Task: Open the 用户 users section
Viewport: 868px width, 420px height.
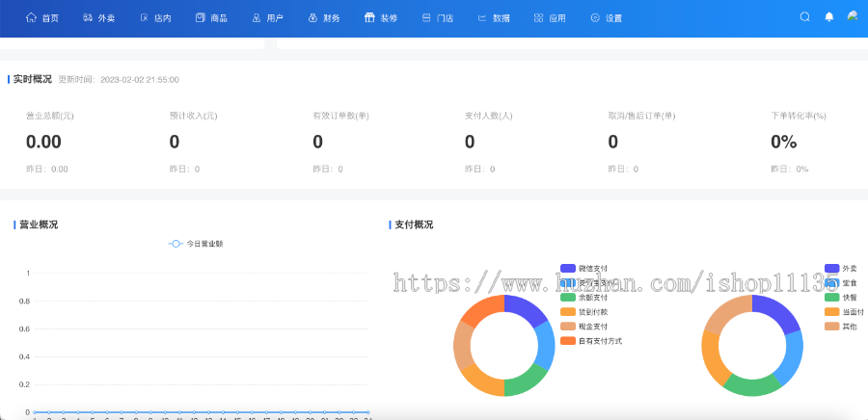Action: 267,17
